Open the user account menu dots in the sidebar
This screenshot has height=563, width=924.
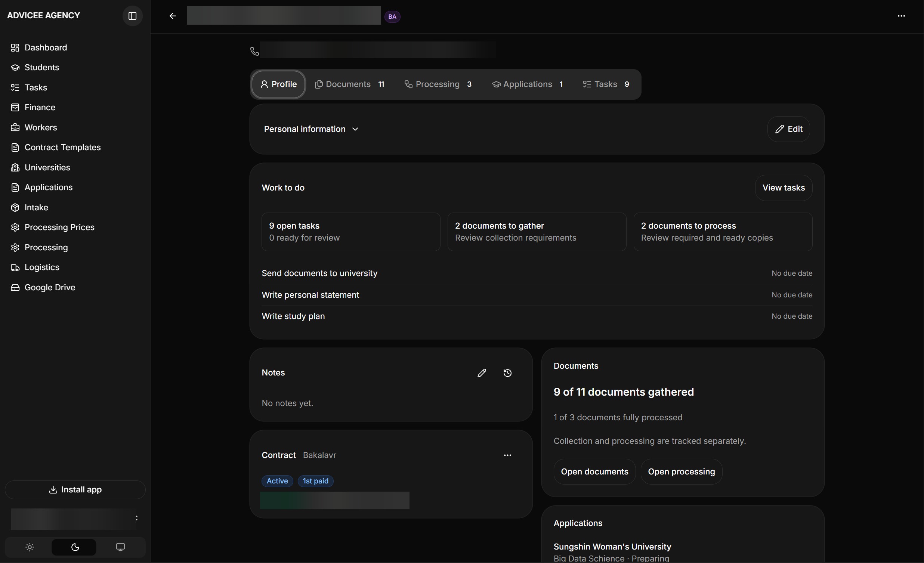tap(137, 518)
